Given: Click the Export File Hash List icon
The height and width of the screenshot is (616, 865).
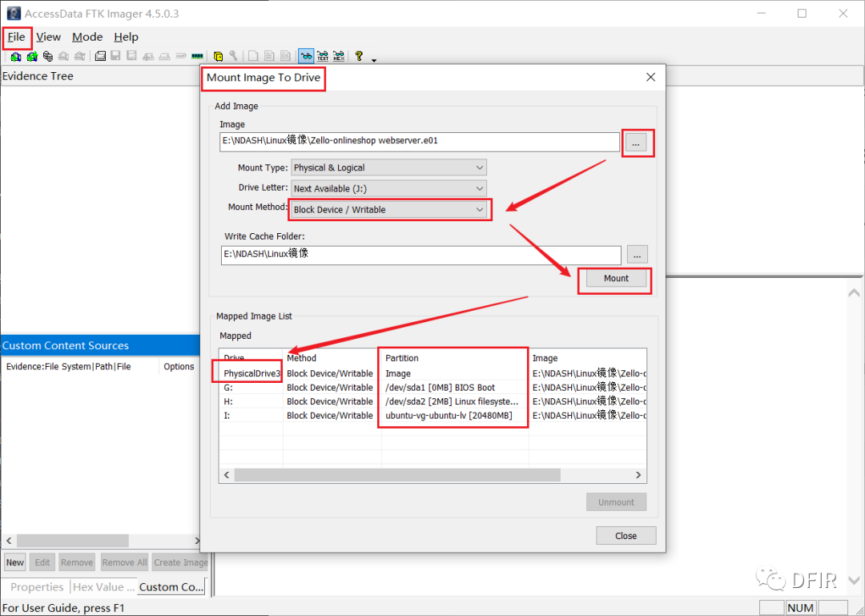Looking at the screenshot, I should pos(268,56).
